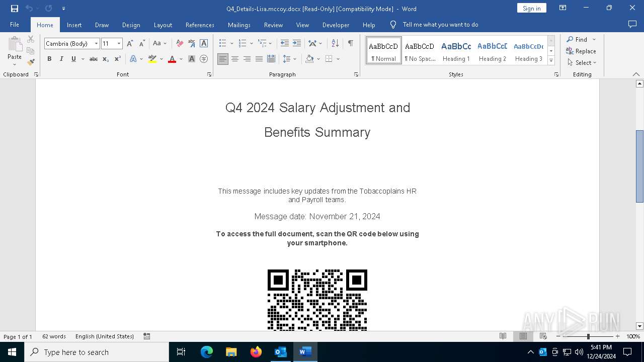Click the Sort A-Z icon
Image resolution: width=644 pixels, height=362 pixels.
[335, 44]
